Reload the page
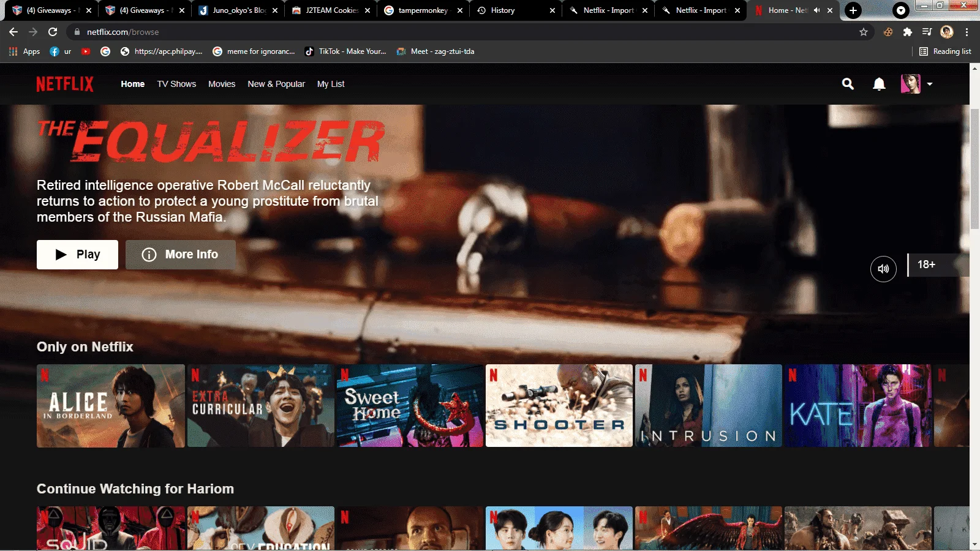Image resolution: width=980 pixels, height=551 pixels. coord(53,32)
